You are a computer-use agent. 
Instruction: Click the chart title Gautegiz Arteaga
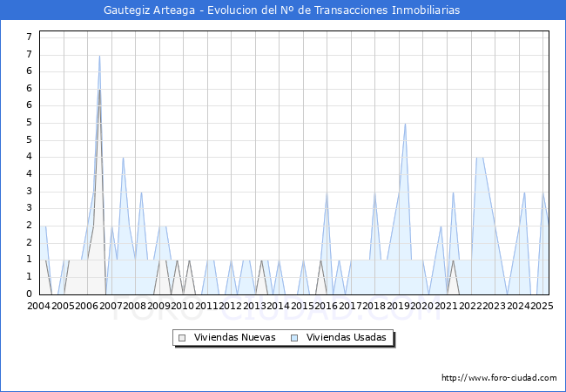point(282,10)
